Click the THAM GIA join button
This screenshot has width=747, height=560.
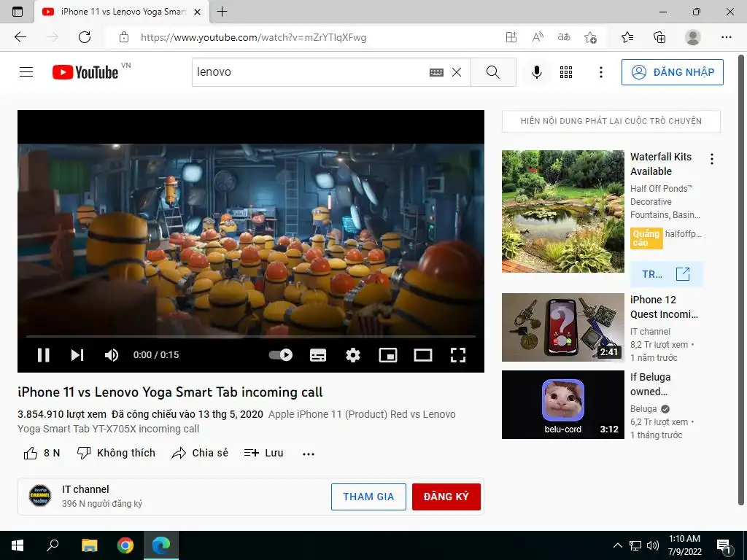[368, 497]
